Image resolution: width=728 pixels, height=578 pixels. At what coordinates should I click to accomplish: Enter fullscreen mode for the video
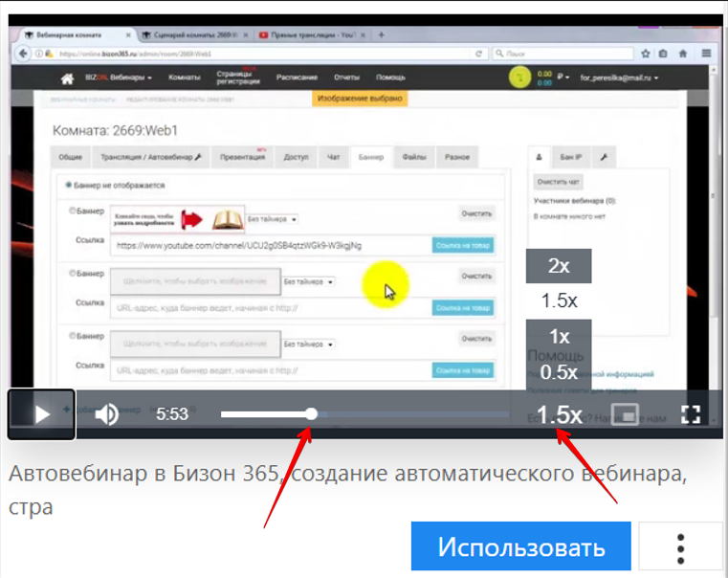(690, 414)
